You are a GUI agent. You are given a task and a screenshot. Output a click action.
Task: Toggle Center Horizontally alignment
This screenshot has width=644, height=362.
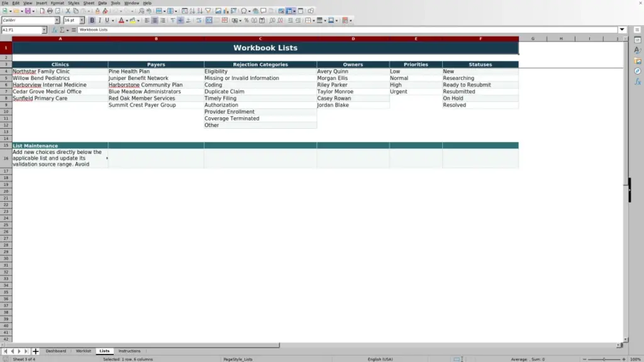(155, 21)
